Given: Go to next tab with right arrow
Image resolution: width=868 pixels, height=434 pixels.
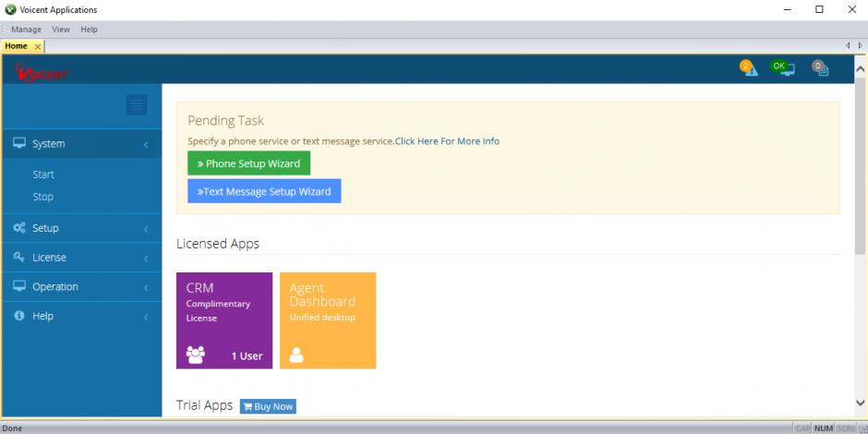Looking at the screenshot, I should 861,46.
